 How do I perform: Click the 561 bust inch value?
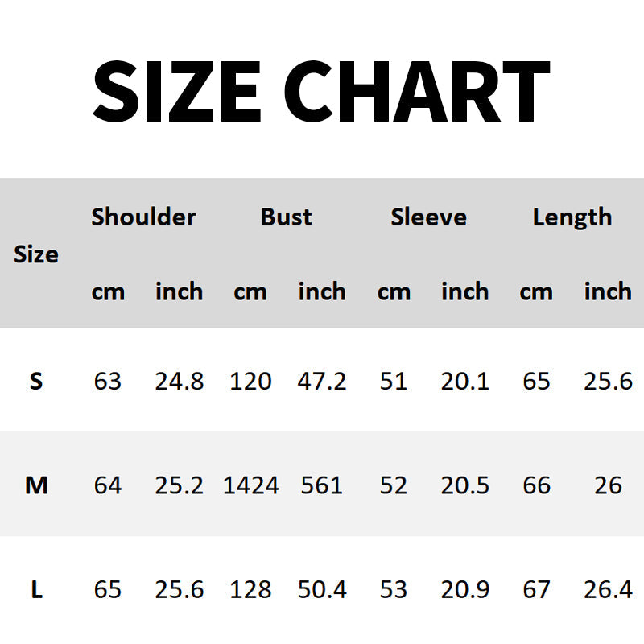(x=322, y=485)
